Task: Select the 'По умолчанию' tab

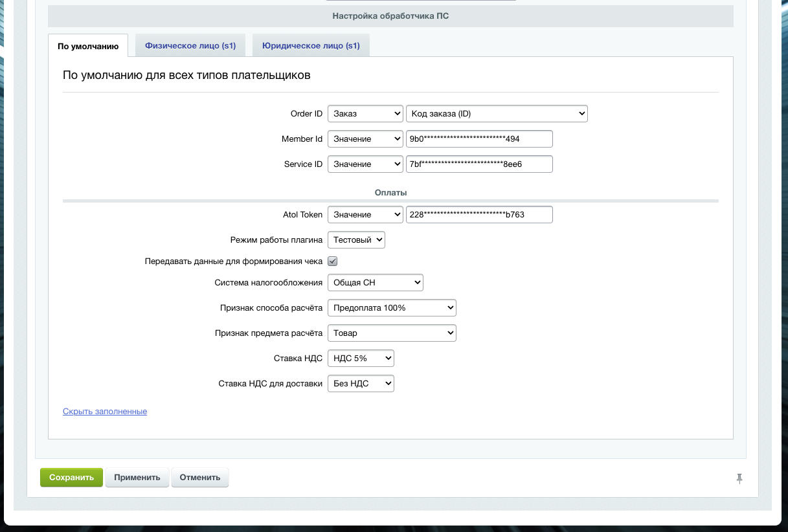Action: coord(88,46)
